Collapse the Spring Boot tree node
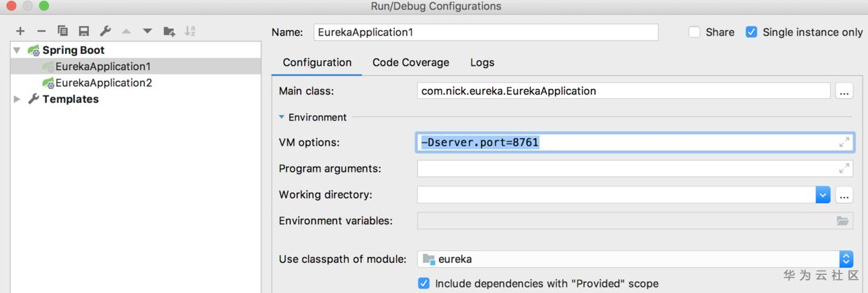 coord(17,50)
